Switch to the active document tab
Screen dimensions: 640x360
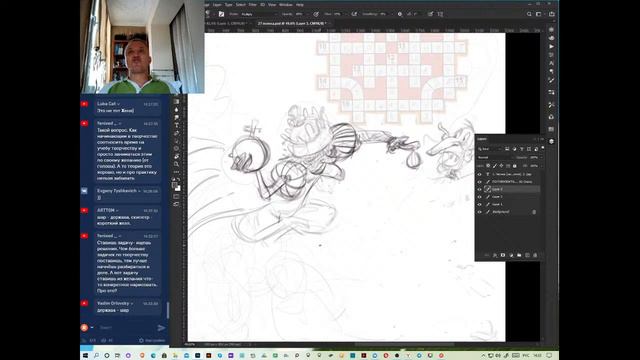(x=291, y=24)
